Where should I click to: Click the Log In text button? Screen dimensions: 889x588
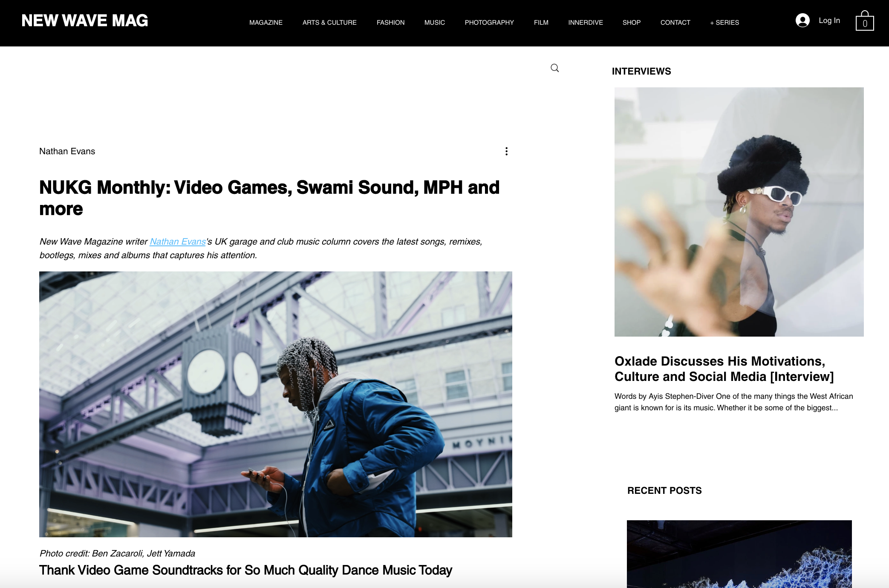[829, 20]
